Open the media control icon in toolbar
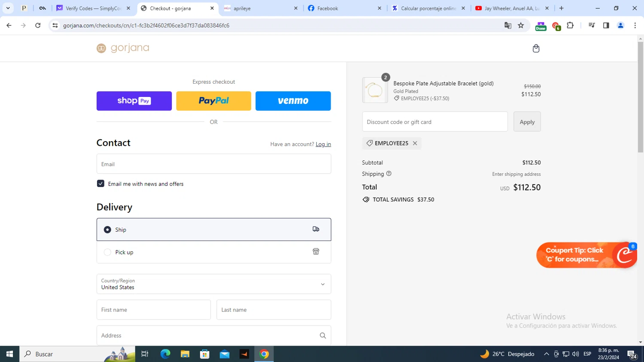 click(x=592, y=25)
